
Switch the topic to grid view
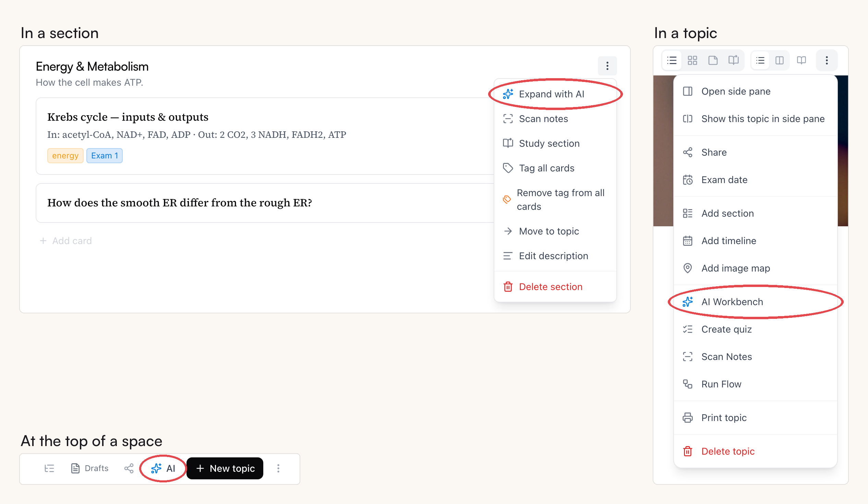[x=692, y=60]
